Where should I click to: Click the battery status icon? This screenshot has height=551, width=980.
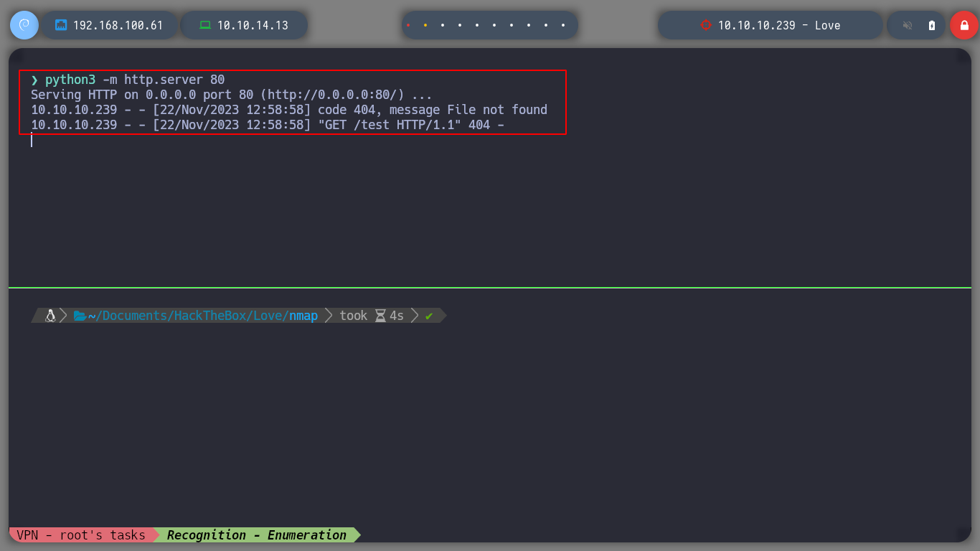pyautogui.click(x=932, y=25)
